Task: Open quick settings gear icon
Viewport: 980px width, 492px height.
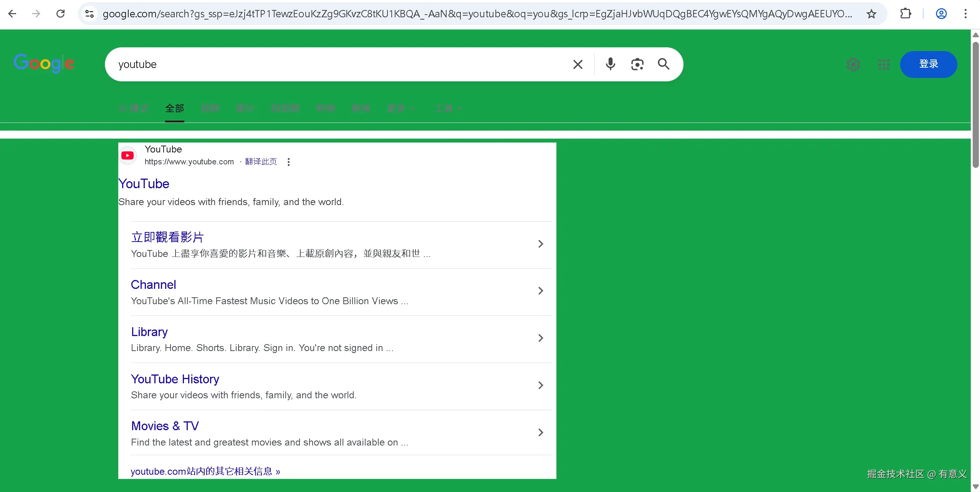Action: coord(853,65)
